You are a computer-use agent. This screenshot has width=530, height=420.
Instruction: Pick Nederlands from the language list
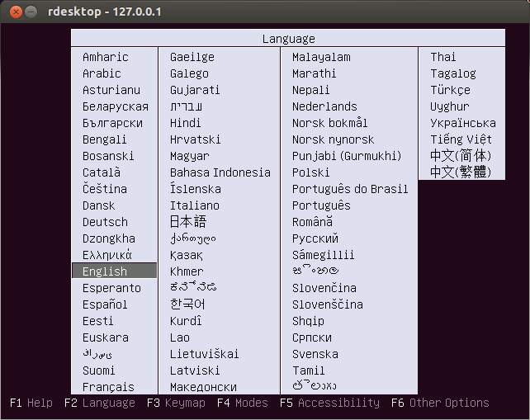[x=324, y=106]
